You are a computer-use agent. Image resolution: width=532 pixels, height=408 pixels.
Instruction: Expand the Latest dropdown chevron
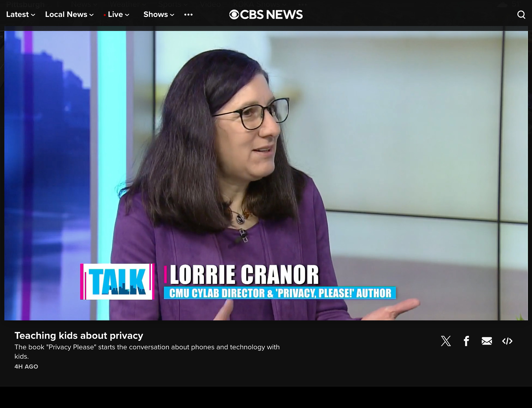click(33, 15)
